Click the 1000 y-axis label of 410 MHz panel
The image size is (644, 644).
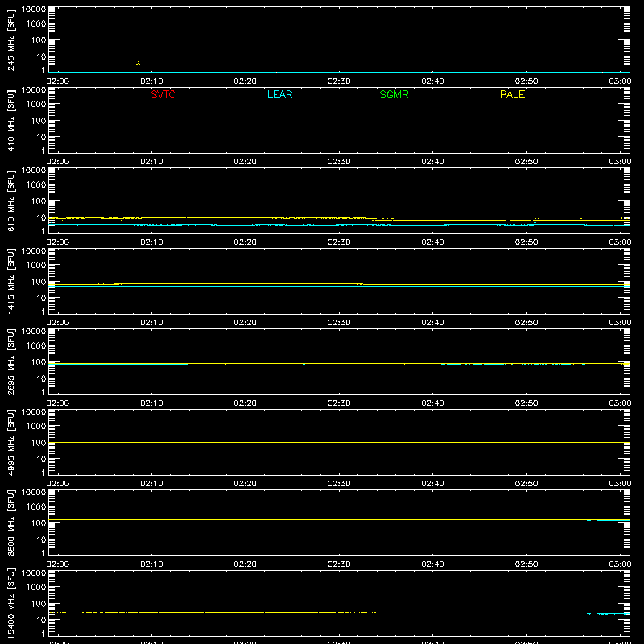(36, 104)
